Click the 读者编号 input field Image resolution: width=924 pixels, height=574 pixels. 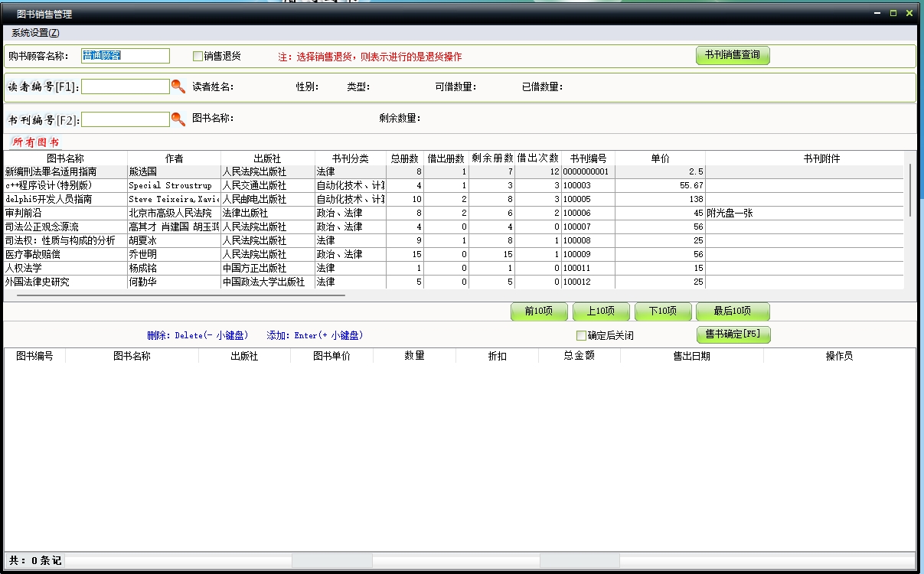[x=126, y=86]
